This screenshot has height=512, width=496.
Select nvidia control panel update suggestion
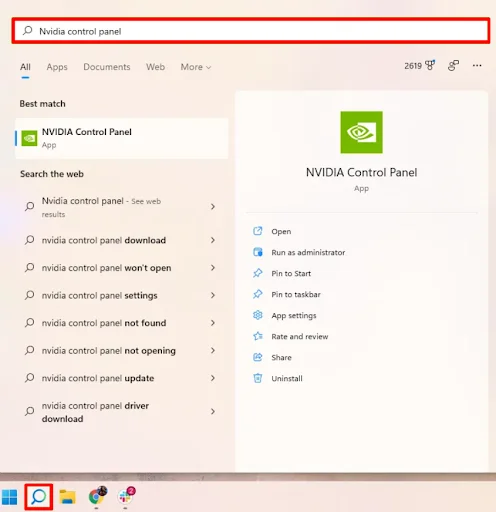coord(122,378)
